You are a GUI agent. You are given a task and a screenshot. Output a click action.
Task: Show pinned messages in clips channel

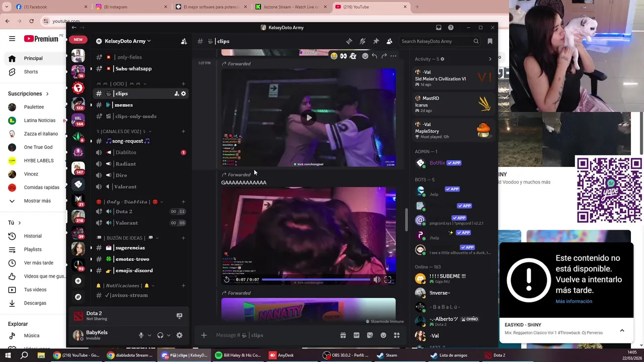click(376, 41)
